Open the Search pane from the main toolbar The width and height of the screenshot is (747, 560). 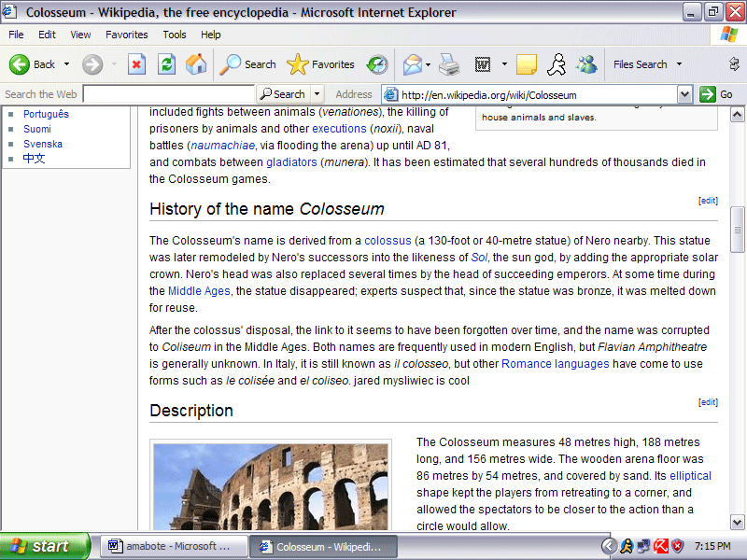(247, 64)
